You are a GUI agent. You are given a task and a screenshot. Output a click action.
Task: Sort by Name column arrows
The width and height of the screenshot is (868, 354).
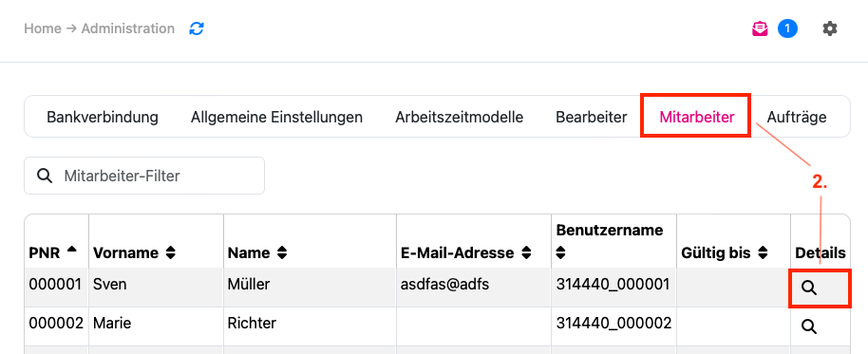pos(282,253)
